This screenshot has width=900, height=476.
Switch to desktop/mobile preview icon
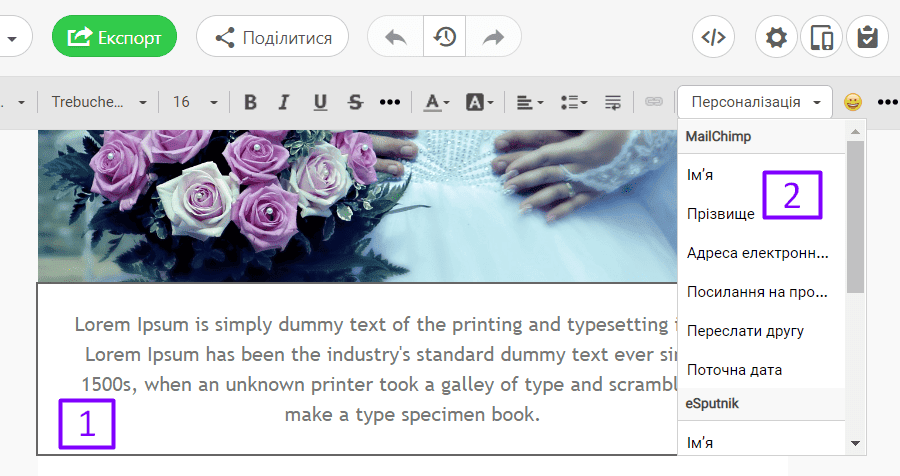[x=821, y=37]
